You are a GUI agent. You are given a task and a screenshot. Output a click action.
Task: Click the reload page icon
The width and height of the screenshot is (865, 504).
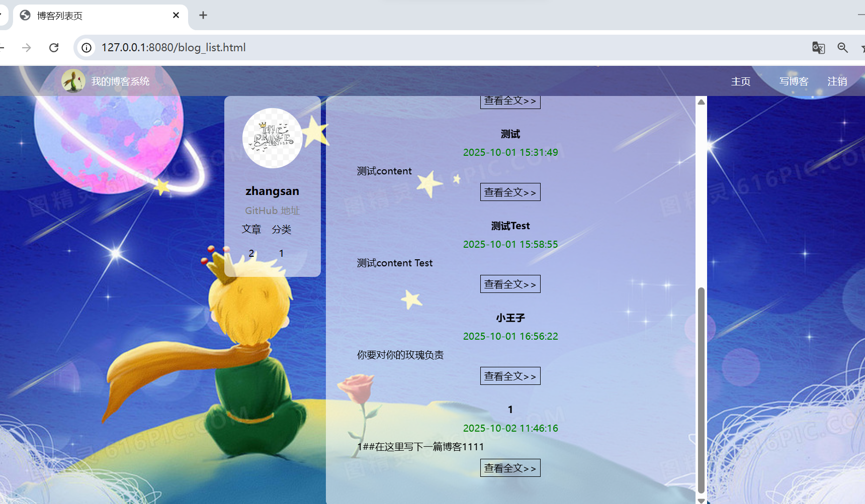[x=54, y=47]
